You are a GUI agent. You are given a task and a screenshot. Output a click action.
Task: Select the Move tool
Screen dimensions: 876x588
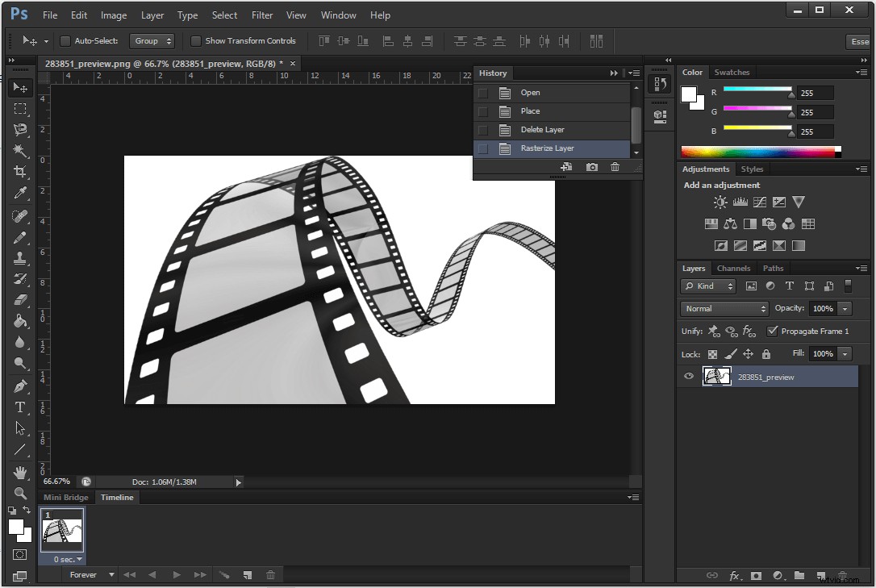(x=20, y=88)
